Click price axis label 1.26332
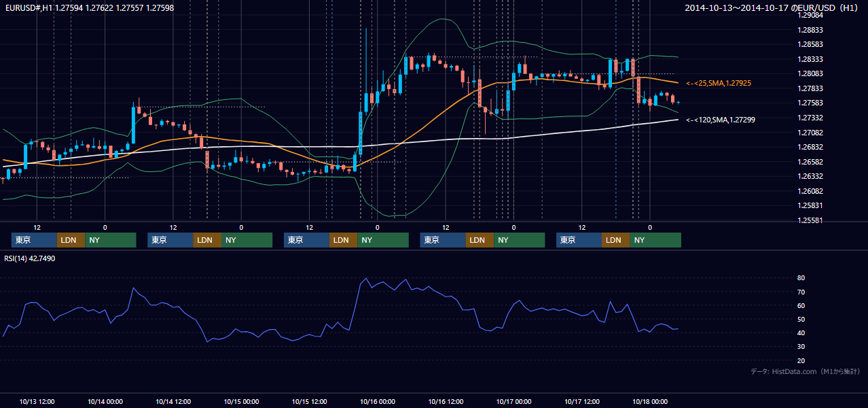 click(x=810, y=177)
